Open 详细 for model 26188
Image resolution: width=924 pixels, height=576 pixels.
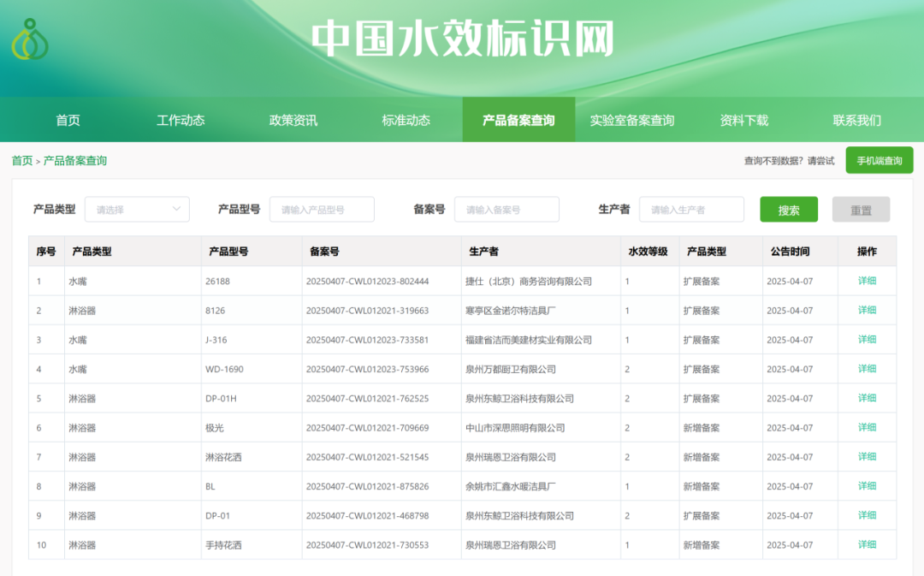pos(867,282)
